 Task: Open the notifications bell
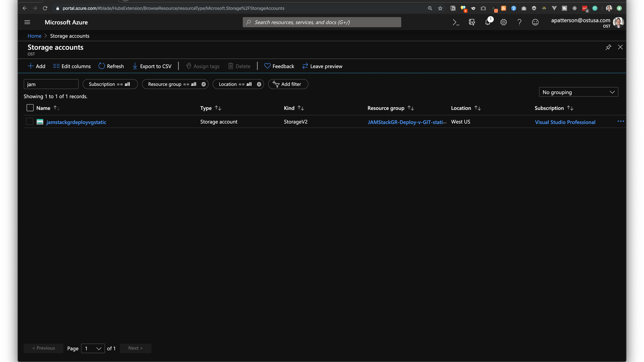pyautogui.click(x=488, y=22)
